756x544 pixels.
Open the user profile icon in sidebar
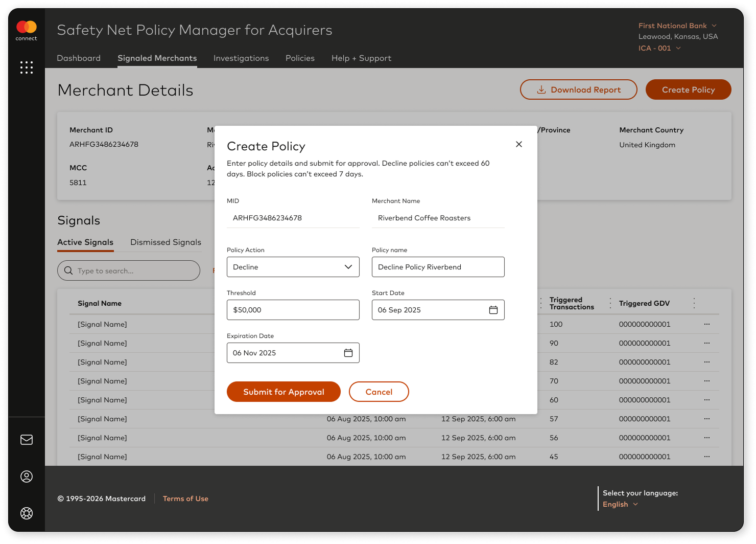click(27, 477)
